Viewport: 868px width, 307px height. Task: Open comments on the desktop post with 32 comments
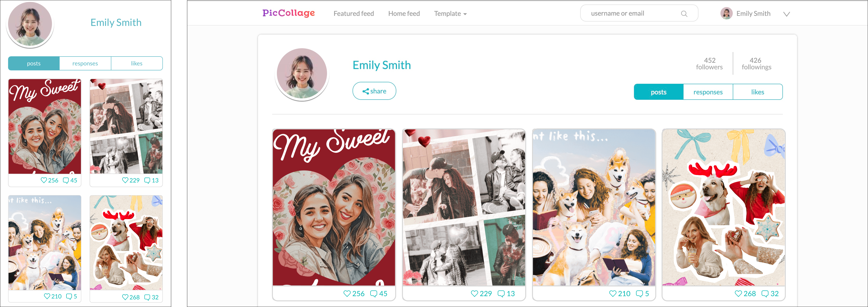coord(765,294)
